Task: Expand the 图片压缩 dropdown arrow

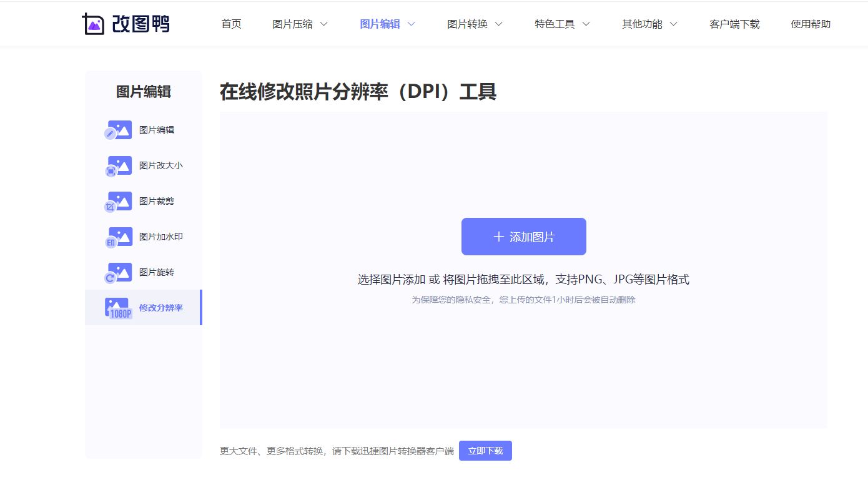Action: [323, 24]
